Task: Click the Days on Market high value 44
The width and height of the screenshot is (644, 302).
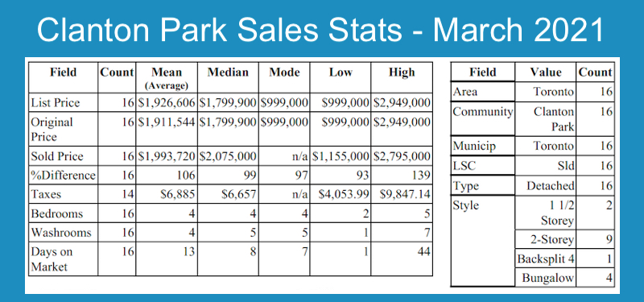Action: click(423, 251)
